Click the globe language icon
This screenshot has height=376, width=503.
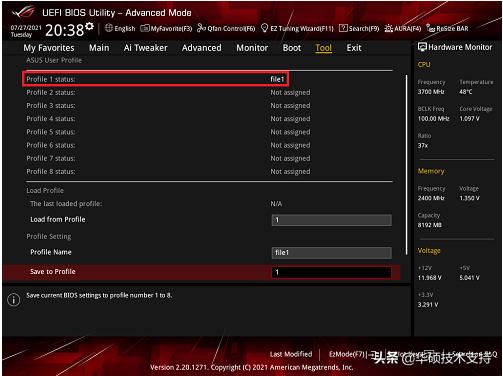click(x=109, y=28)
